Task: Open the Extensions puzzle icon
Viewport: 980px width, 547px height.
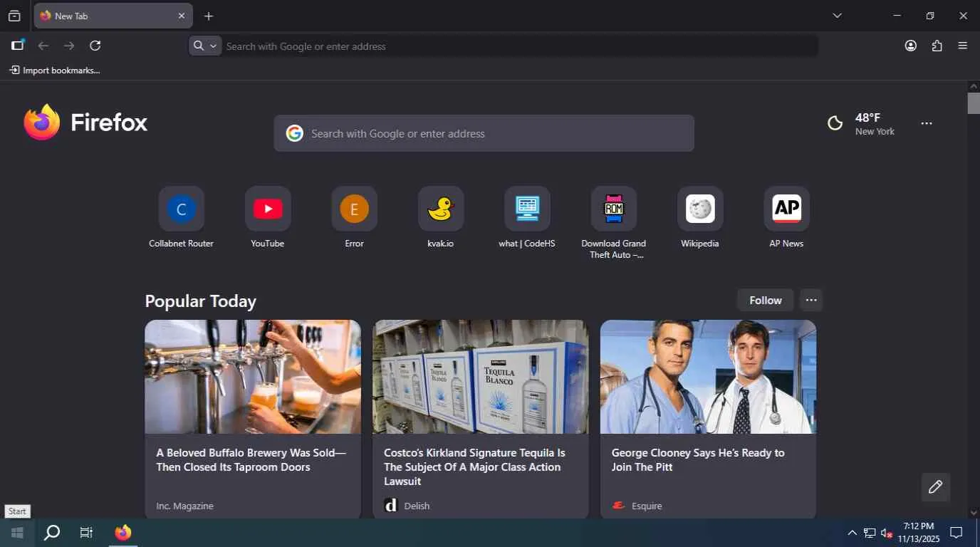Action: (937, 46)
